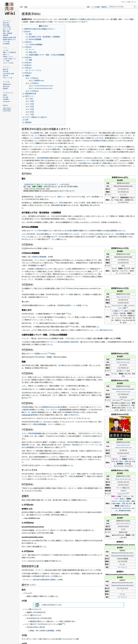Switch to the 議論 tab
138x644 pixels.
point(26,7)
